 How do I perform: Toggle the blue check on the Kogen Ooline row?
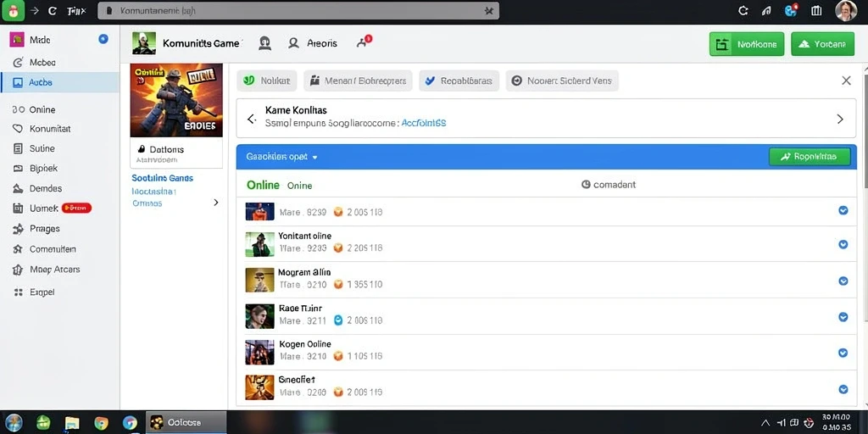click(x=843, y=353)
